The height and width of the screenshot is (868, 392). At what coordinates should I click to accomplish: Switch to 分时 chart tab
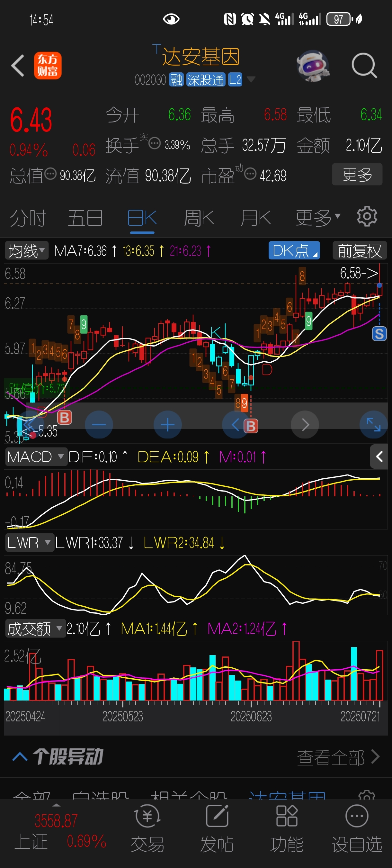(x=28, y=218)
